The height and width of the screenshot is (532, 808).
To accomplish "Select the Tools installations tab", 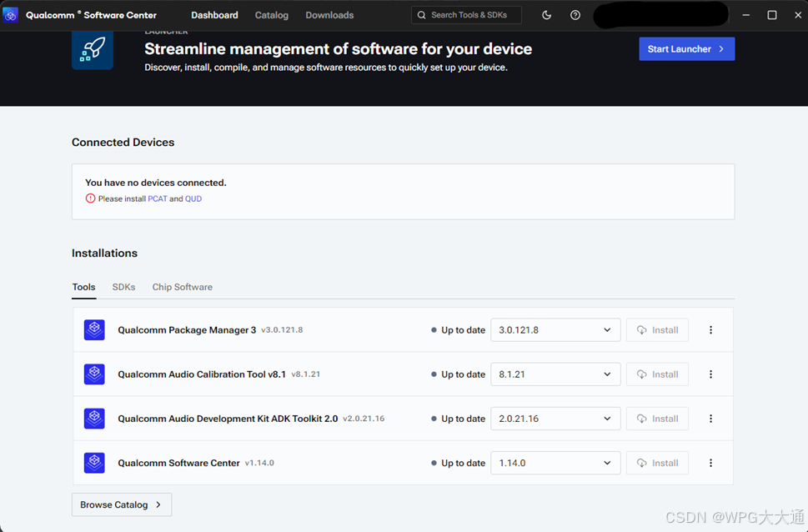I will tap(84, 287).
